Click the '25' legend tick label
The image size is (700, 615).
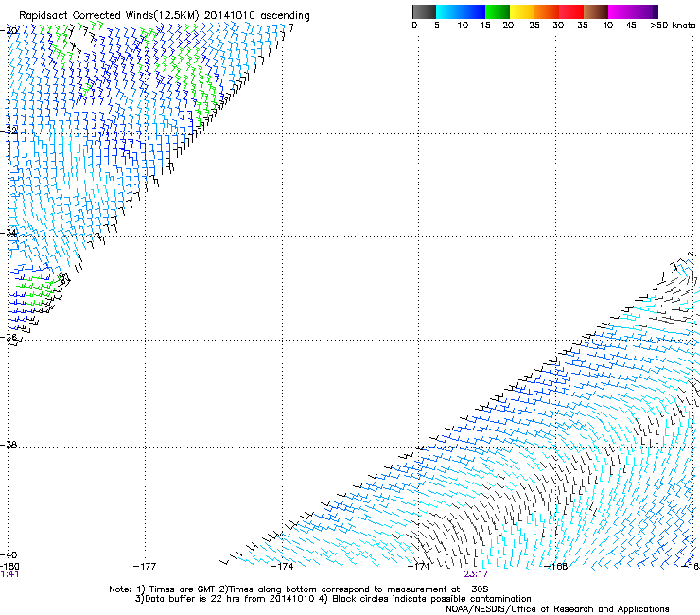click(x=534, y=26)
